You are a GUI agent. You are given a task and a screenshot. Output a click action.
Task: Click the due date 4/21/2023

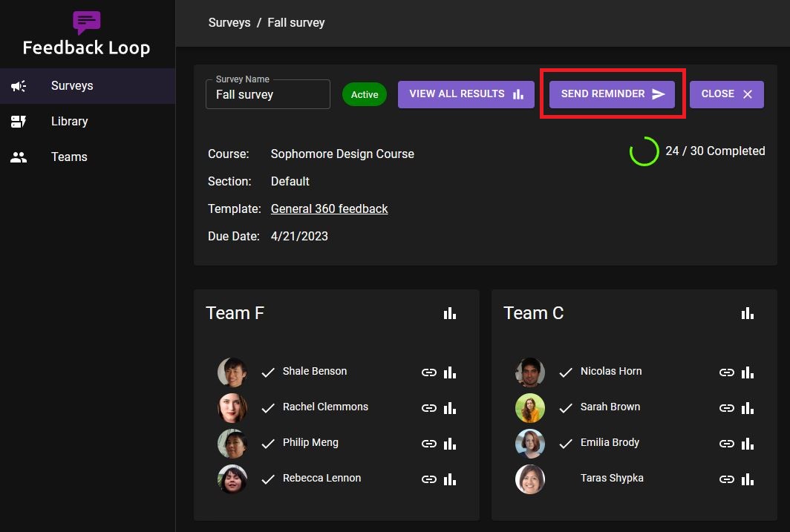tap(299, 237)
